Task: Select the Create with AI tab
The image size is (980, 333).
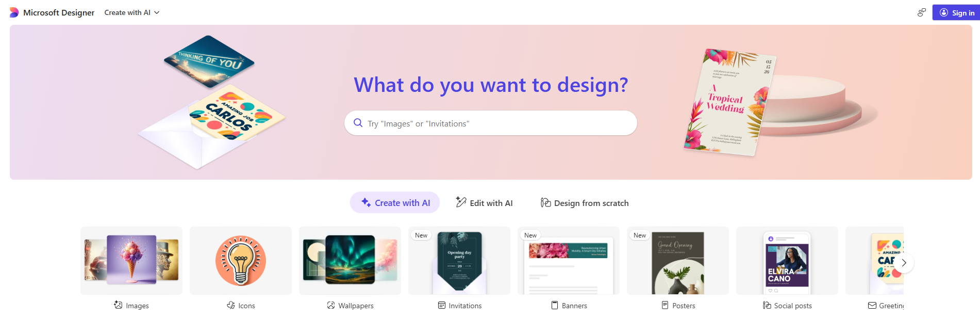Action: [395, 202]
